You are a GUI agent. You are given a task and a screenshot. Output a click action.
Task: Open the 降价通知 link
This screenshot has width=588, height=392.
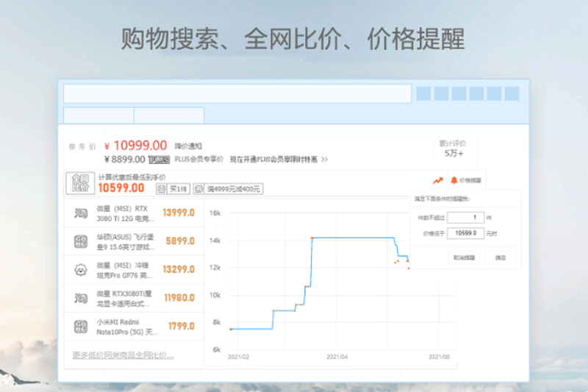190,146
